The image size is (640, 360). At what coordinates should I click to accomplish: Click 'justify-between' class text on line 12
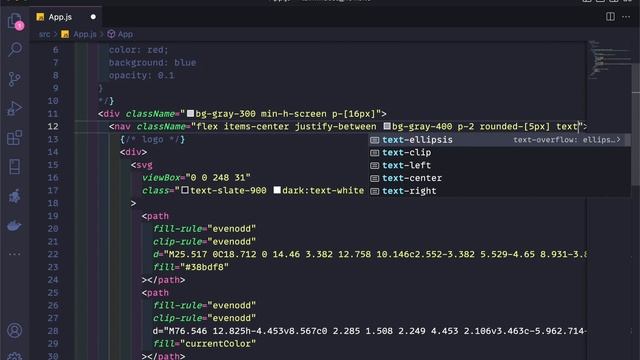(x=336, y=126)
